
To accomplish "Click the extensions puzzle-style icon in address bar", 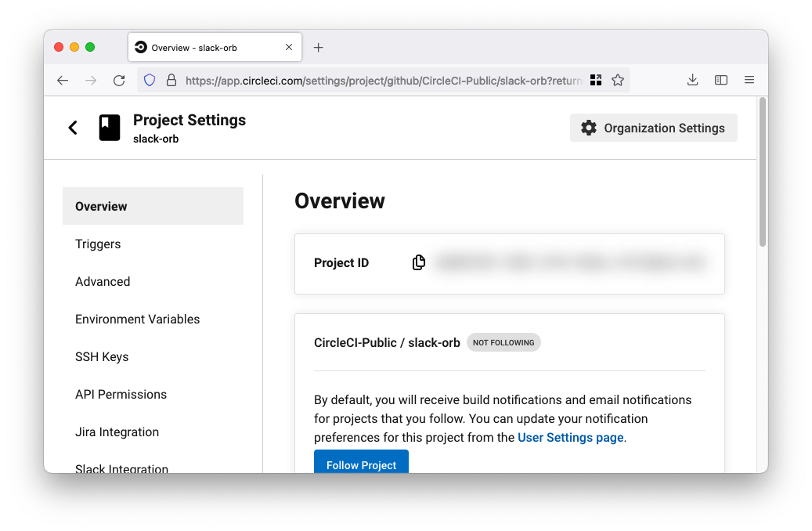I will click(596, 79).
